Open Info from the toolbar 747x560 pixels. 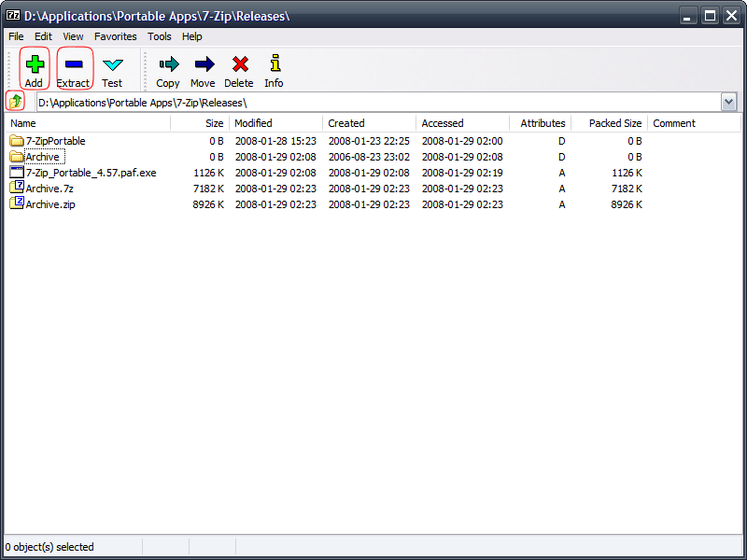275,70
